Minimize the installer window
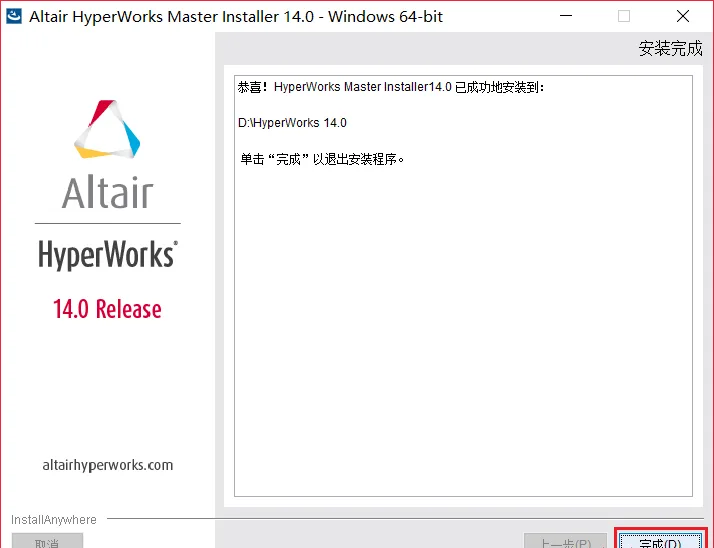The width and height of the screenshot is (714, 548). 566,16
